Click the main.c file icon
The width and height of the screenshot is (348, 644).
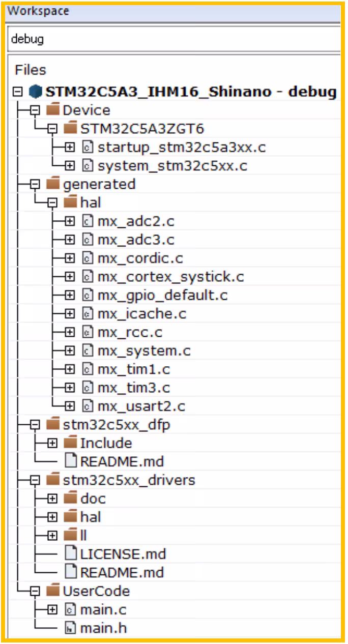(71, 609)
